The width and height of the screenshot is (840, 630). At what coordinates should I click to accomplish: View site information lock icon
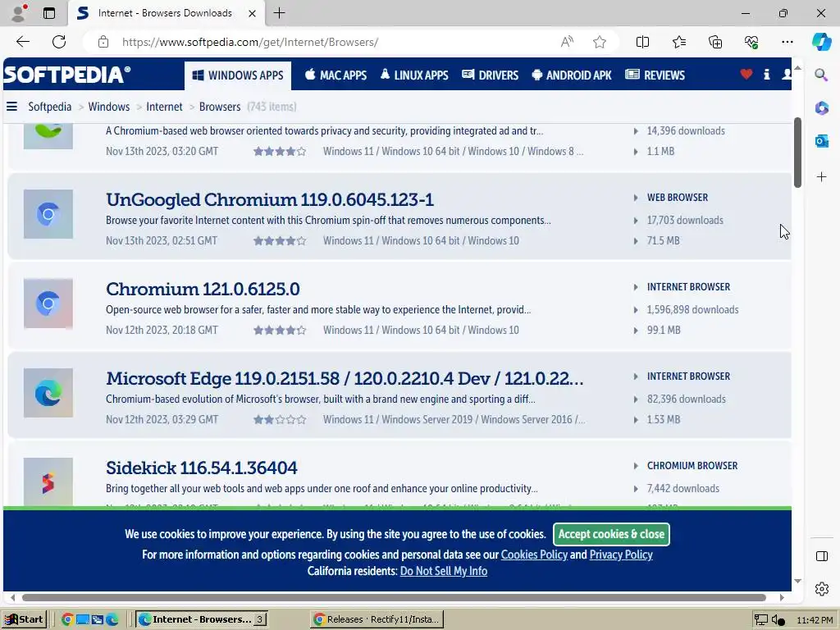pos(103,42)
